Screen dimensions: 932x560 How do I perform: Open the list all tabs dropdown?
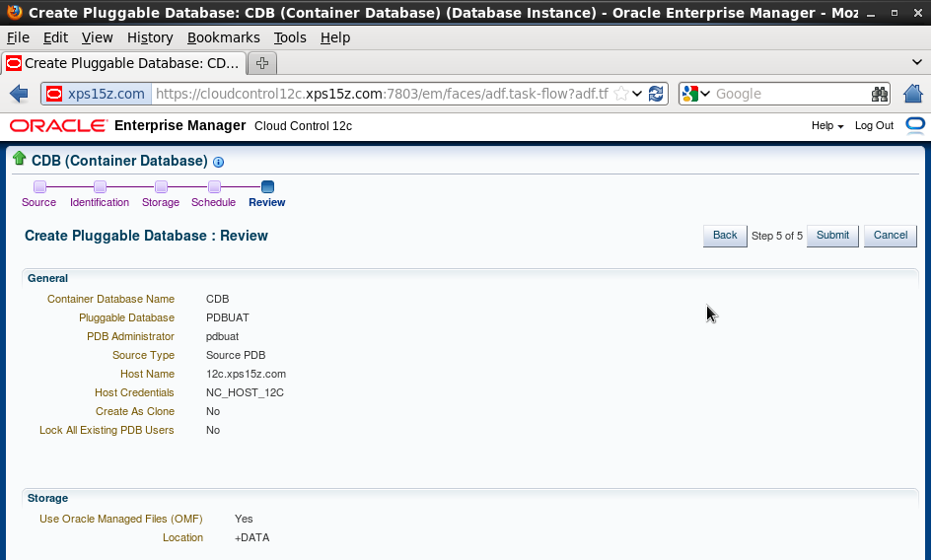click(916, 62)
